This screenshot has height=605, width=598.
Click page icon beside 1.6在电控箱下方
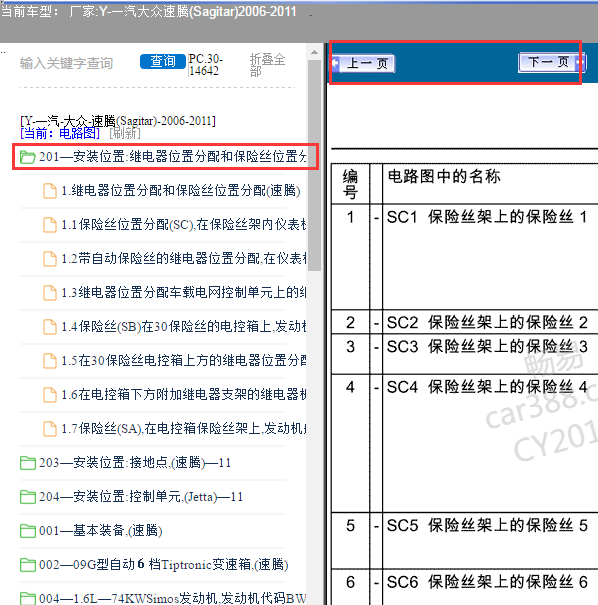click(x=50, y=395)
